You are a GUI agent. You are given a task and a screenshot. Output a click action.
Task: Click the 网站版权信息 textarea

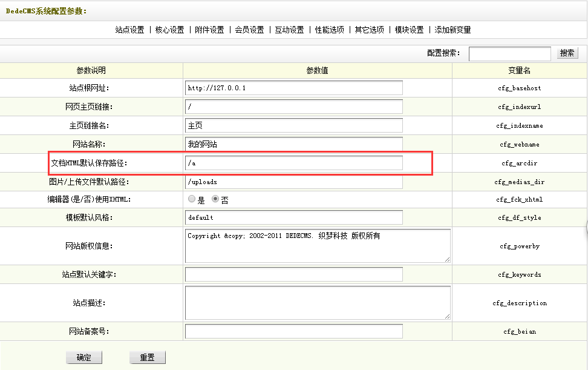pyautogui.click(x=318, y=246)
